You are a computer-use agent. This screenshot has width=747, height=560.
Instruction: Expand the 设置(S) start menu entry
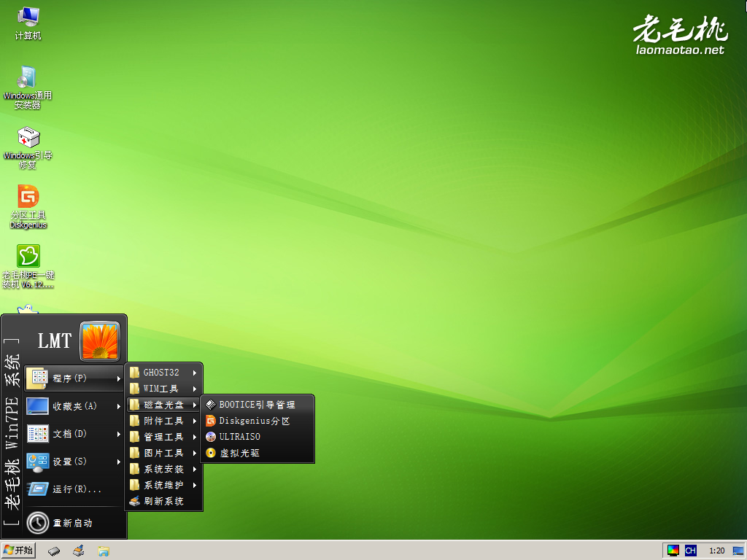[x=74, y=462]
